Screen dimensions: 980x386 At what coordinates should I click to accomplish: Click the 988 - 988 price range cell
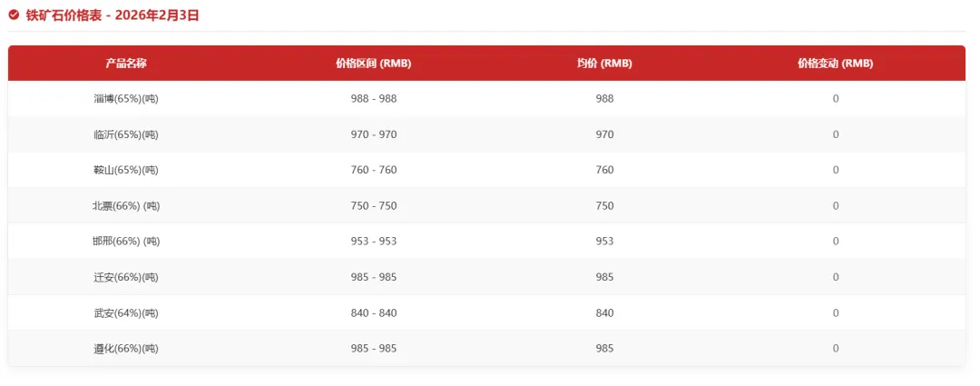pyautogui.click(x=373, y=99)
